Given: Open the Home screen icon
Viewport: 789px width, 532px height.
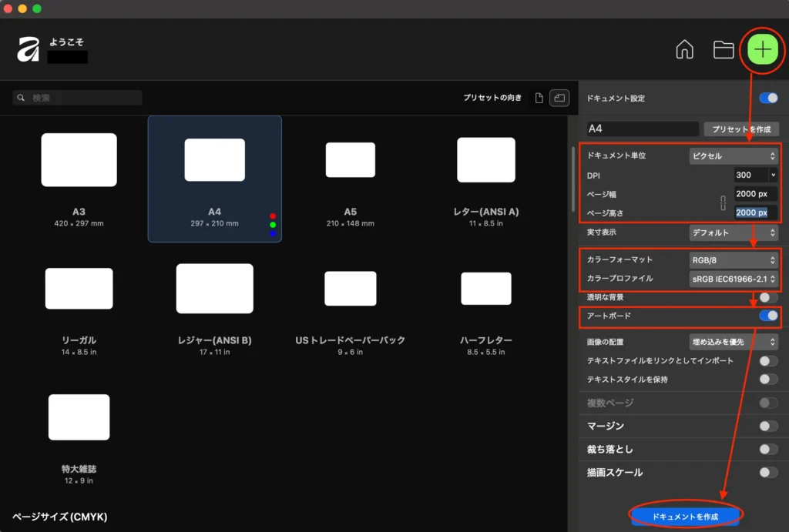Looking at the screenshot, I should click(684, 49).
